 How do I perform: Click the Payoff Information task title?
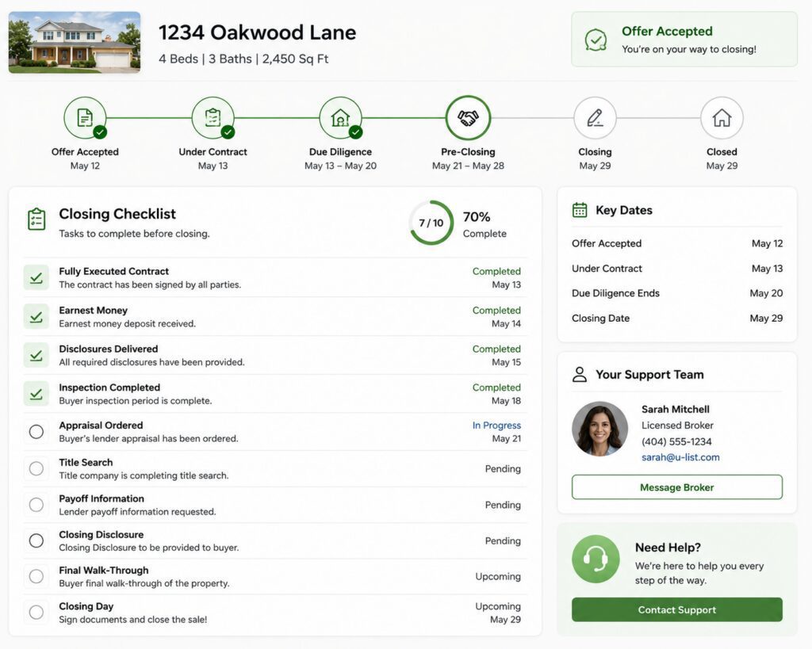(x=101, y=498)
